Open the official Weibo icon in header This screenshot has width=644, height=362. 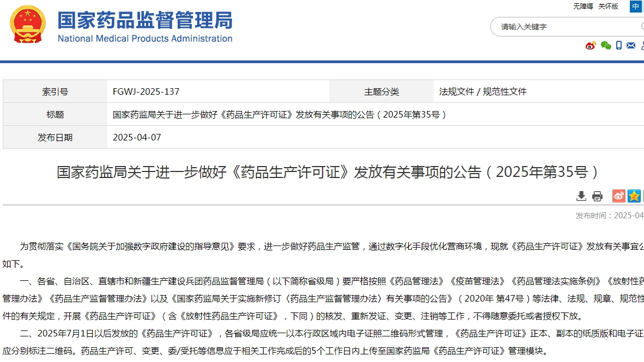[x=591, y=46]
